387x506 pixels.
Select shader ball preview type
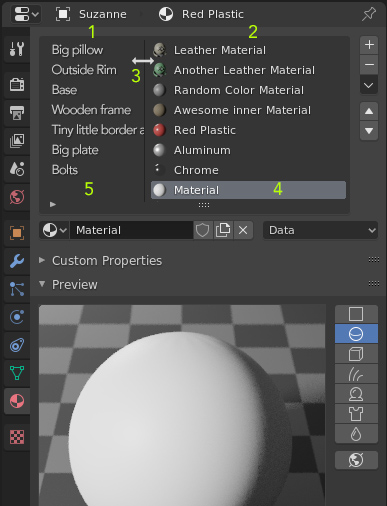coord(356,394)
